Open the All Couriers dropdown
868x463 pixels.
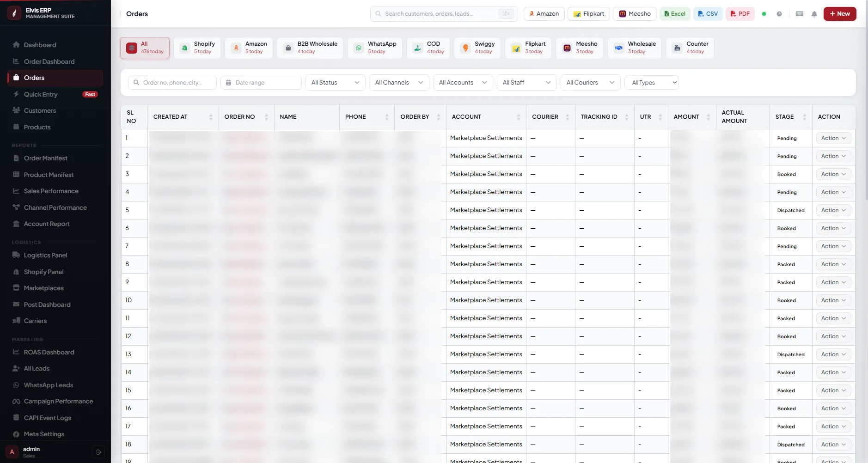(x=591, y=83)
